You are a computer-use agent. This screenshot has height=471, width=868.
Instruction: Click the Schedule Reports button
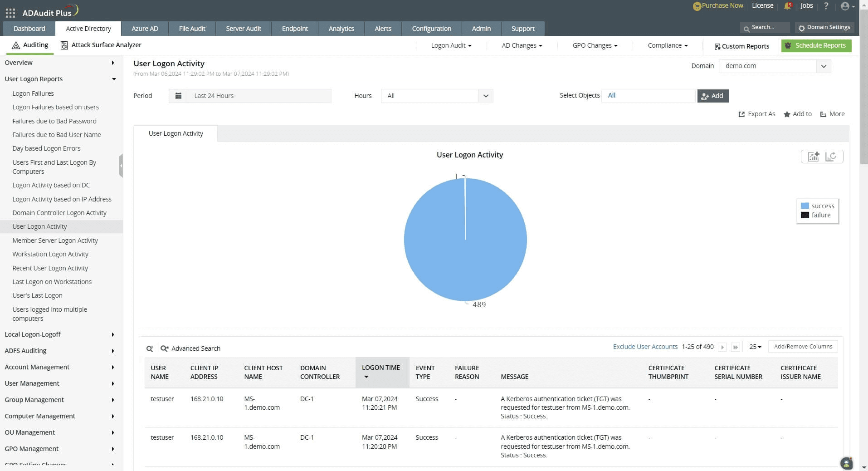point(816,45)
